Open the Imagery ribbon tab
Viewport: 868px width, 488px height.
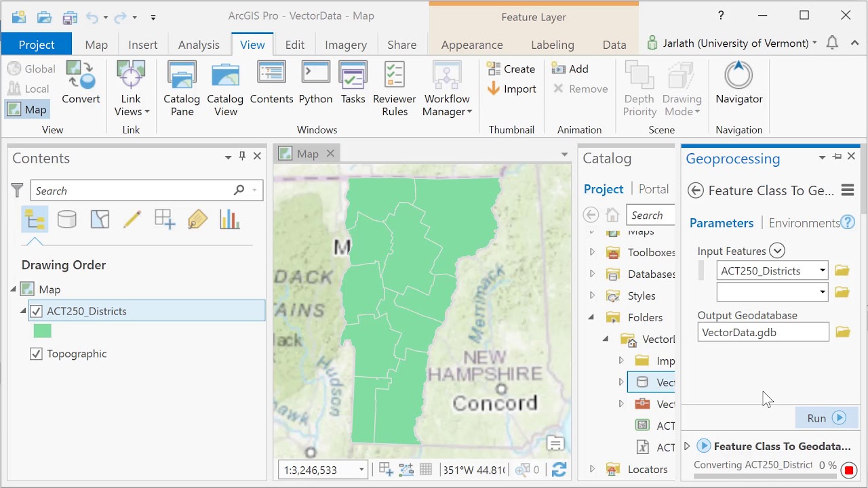(346, 45)
